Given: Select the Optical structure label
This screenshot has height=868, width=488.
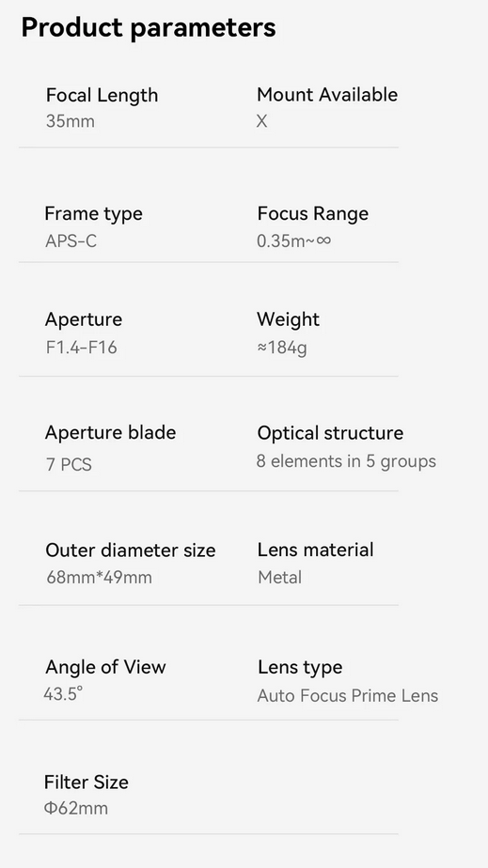Looking at the screenshot, I should tap(331, 433).
